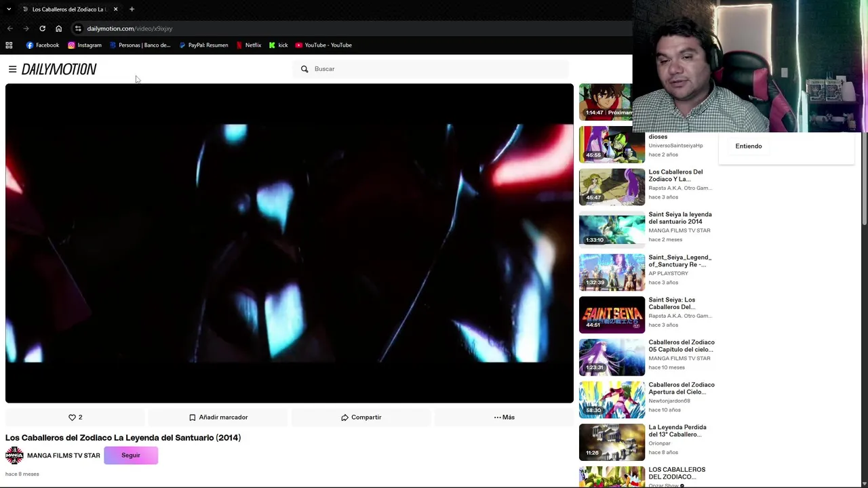Open the 1:32:39 video thumbnail
This screenshot has width=868, height=488.
612,272
